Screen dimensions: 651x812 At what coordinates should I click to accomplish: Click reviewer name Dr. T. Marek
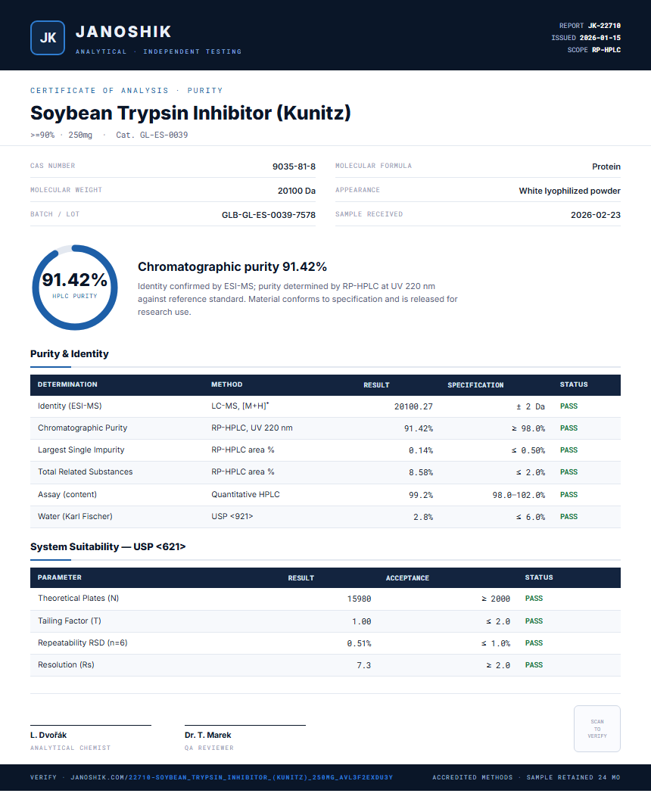207,735
